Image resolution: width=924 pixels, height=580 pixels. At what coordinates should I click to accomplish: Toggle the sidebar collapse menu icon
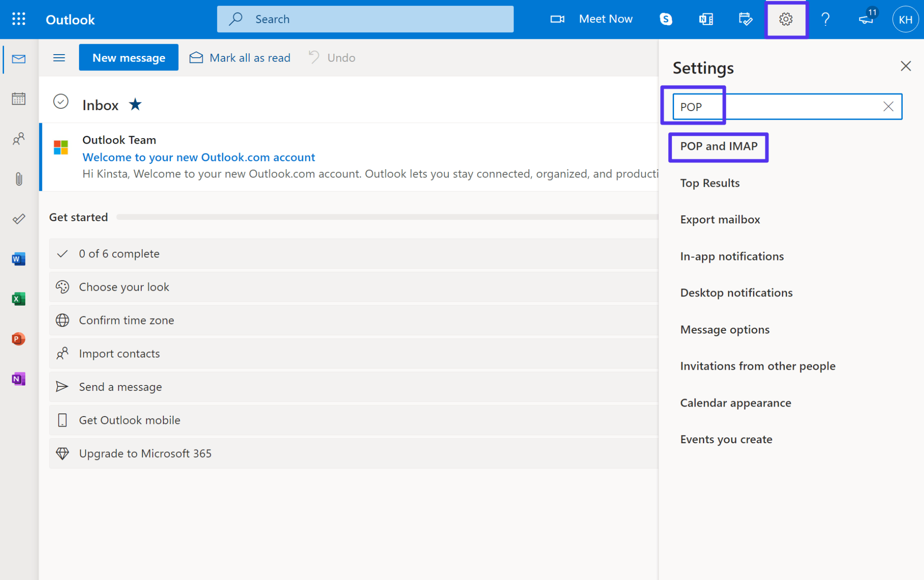click(x=60, y=57)
